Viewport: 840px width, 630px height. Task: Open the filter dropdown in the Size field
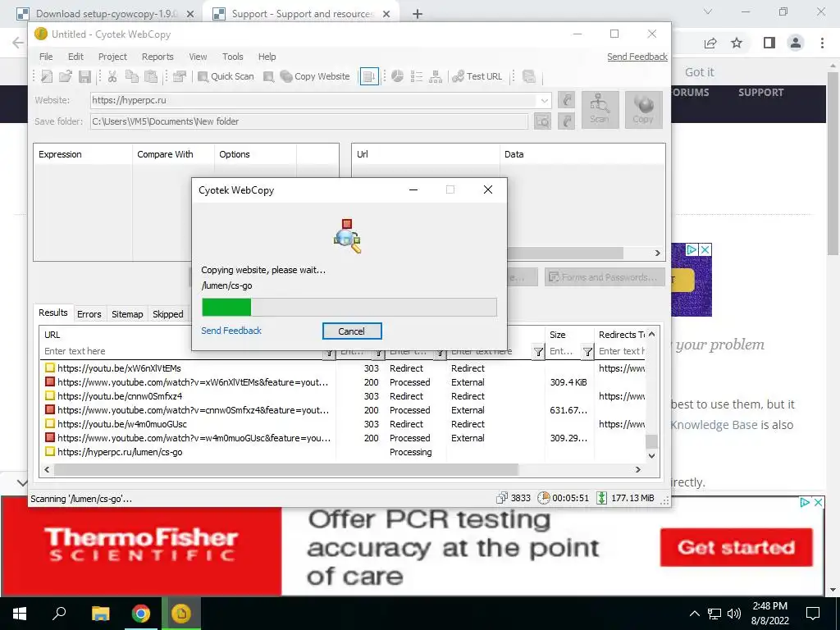tap(587, 352)
